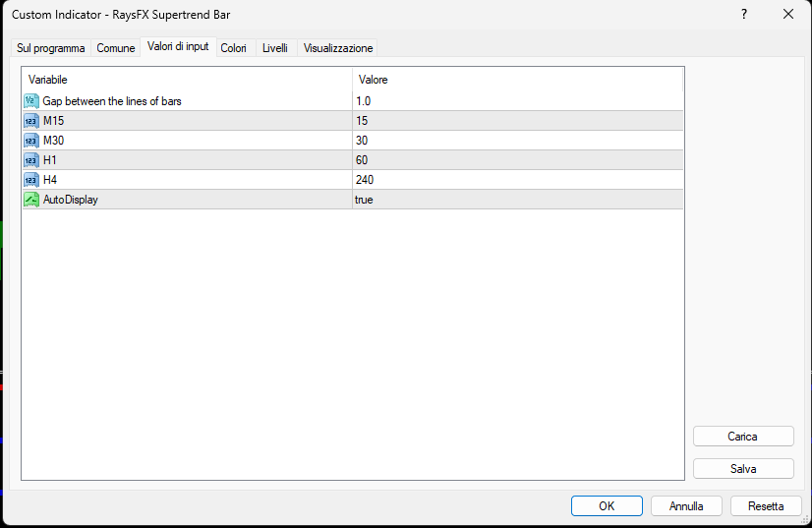Click the Valore column header
This screenshot has height=528, width=812.
coord(518,80)
